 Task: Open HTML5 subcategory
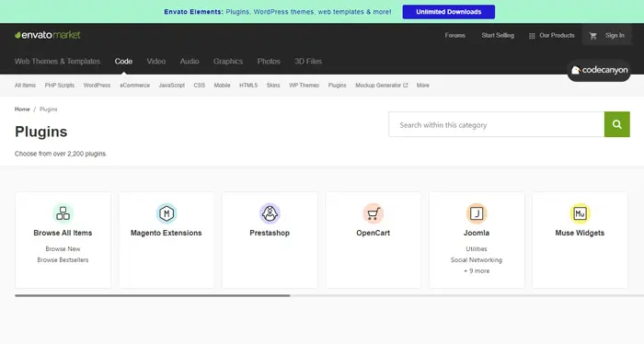point(248,86)
